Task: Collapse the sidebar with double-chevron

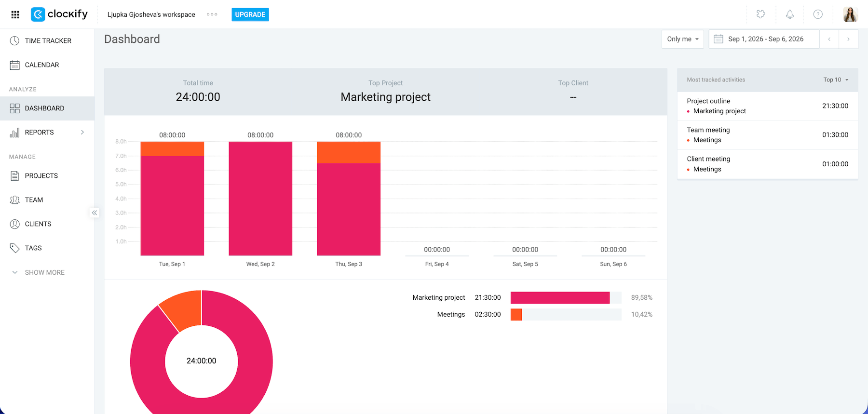Action: tap(95, 213)
